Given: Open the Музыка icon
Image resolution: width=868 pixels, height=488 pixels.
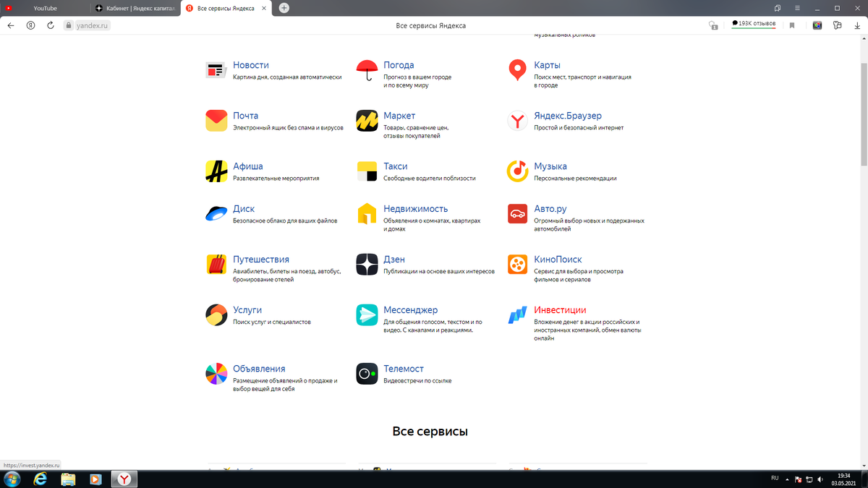Looking at the screenshot, I should tap(517, 171).
